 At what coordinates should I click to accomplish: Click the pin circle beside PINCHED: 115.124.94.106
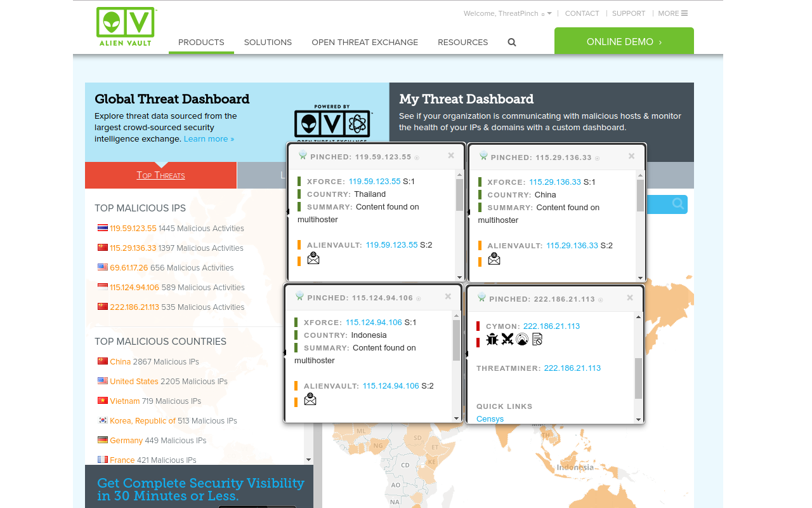[x=419, y=298]
